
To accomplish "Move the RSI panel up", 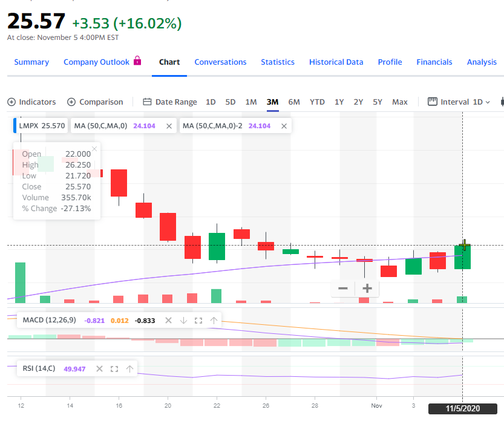I will [x=129, y=368].
